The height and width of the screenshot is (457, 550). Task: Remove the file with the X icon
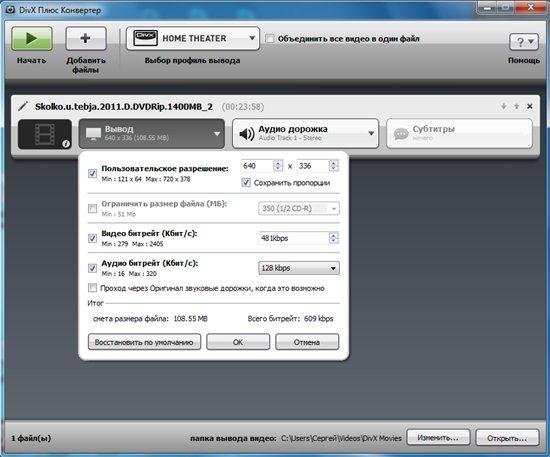tap(530, 106)
